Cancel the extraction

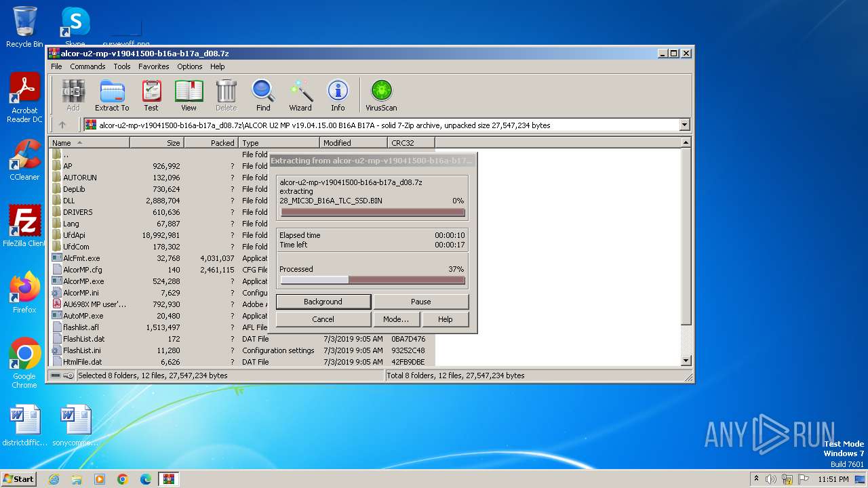coord(323,319)
